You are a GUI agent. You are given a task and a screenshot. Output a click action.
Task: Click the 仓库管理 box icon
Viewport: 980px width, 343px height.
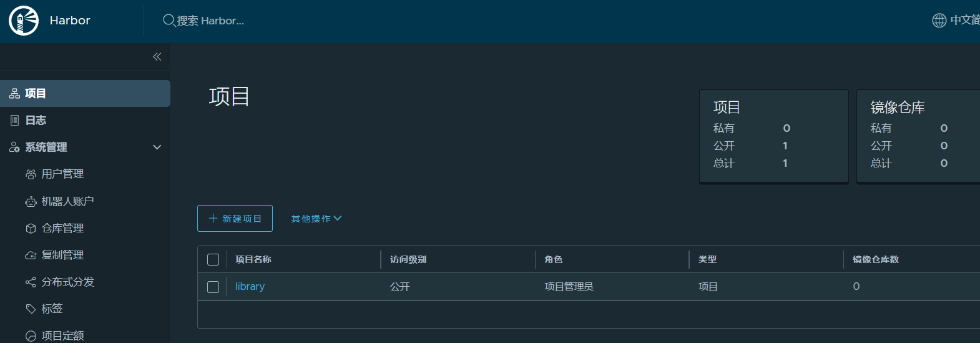coord(31,229)
